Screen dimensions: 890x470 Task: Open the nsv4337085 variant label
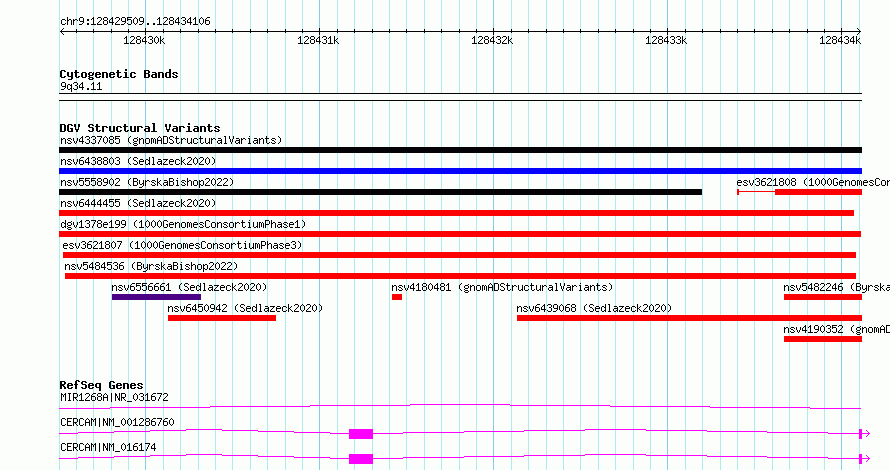[x=171, y=140]
